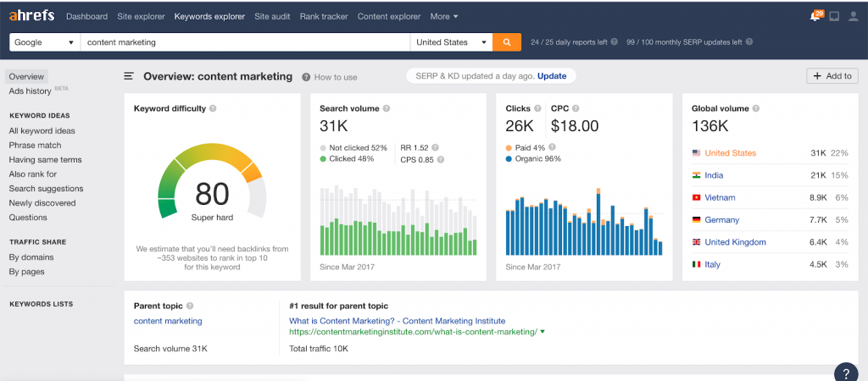Open Phrase match report
This screenshot has height=381, width=868.
click(35, 146)
